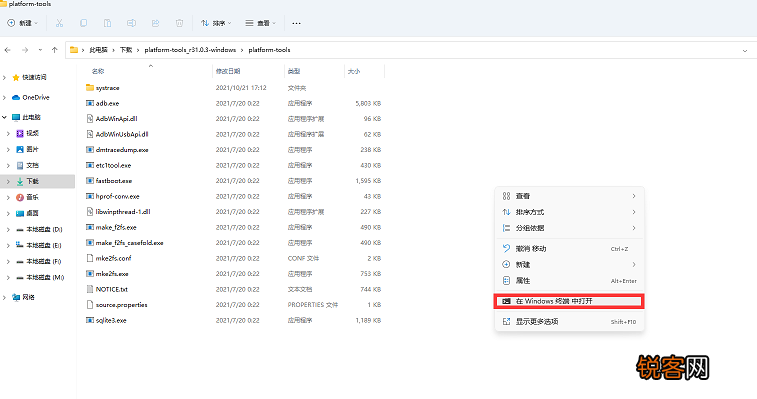
Task: Expand the 图片 folder node
Action: tap(8, 149)
